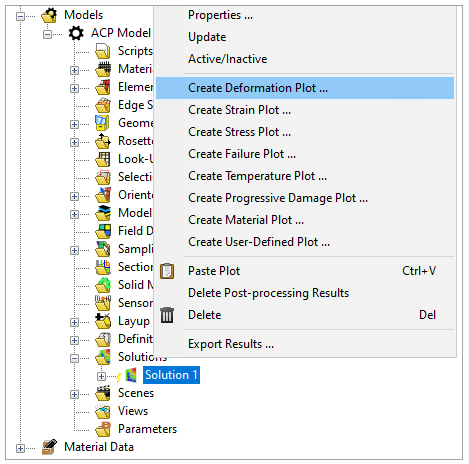Click the Rosettes folder icon
This screenshot has height=464, width=469.
[x=103, y=141]
